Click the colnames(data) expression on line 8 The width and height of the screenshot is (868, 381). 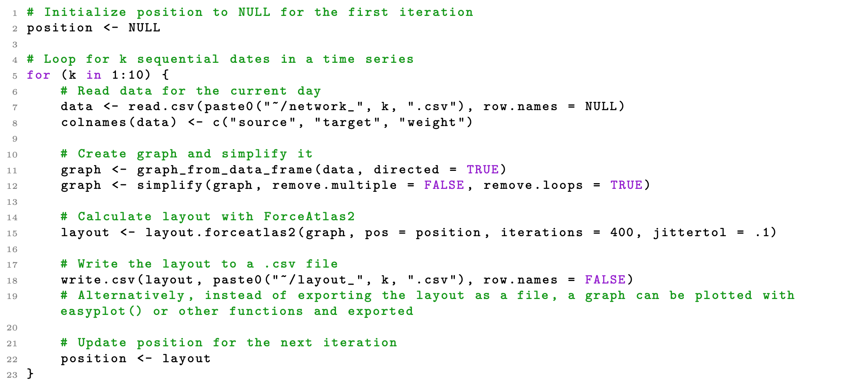coord(119,122)
